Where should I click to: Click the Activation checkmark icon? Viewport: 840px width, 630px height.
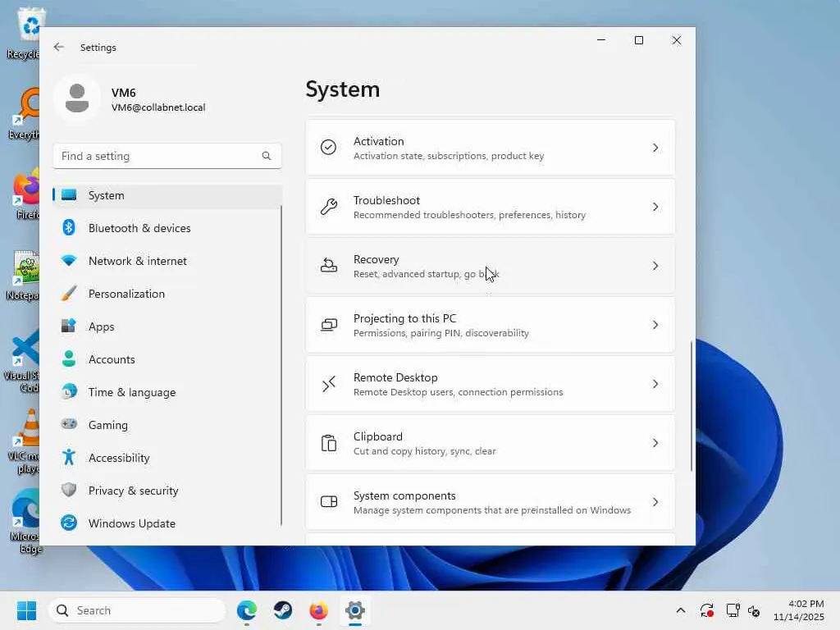click(x=328, y=148)
